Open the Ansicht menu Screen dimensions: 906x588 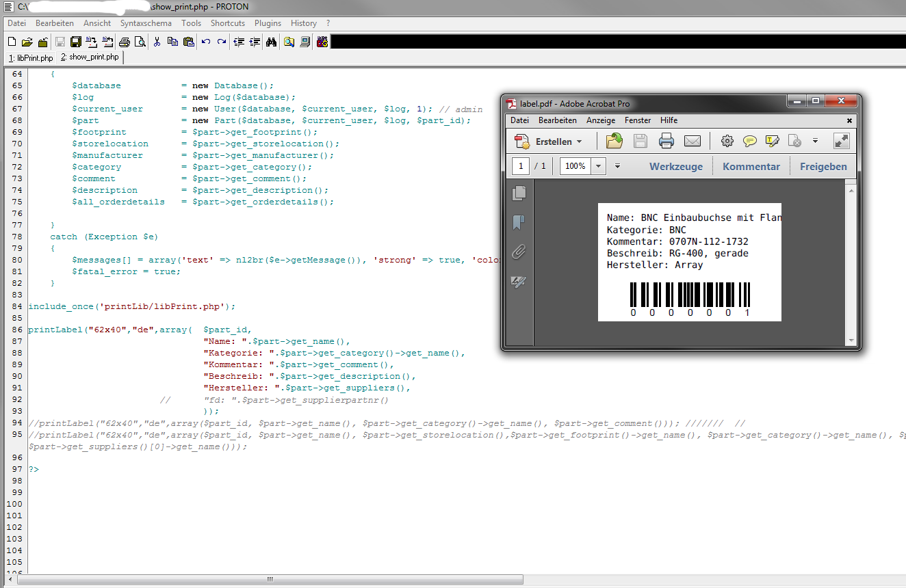pyautogui.click(x=97, y=23)
